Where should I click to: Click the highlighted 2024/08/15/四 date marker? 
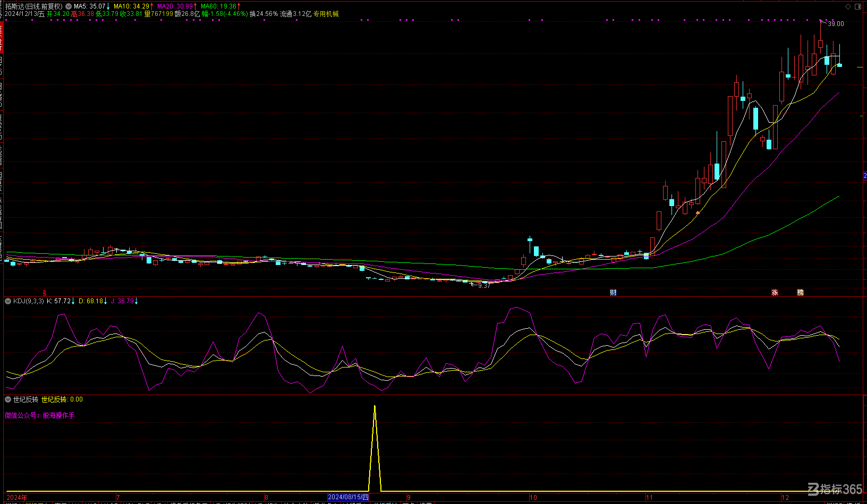point(348,498)
